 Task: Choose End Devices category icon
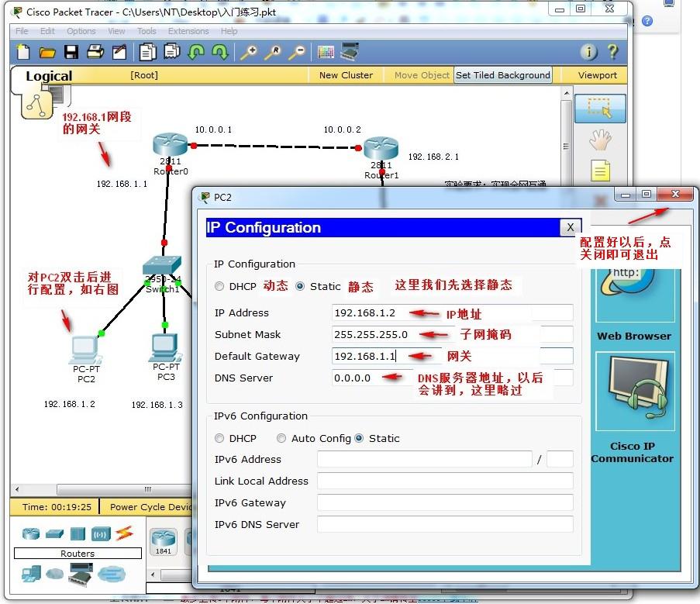31,574
